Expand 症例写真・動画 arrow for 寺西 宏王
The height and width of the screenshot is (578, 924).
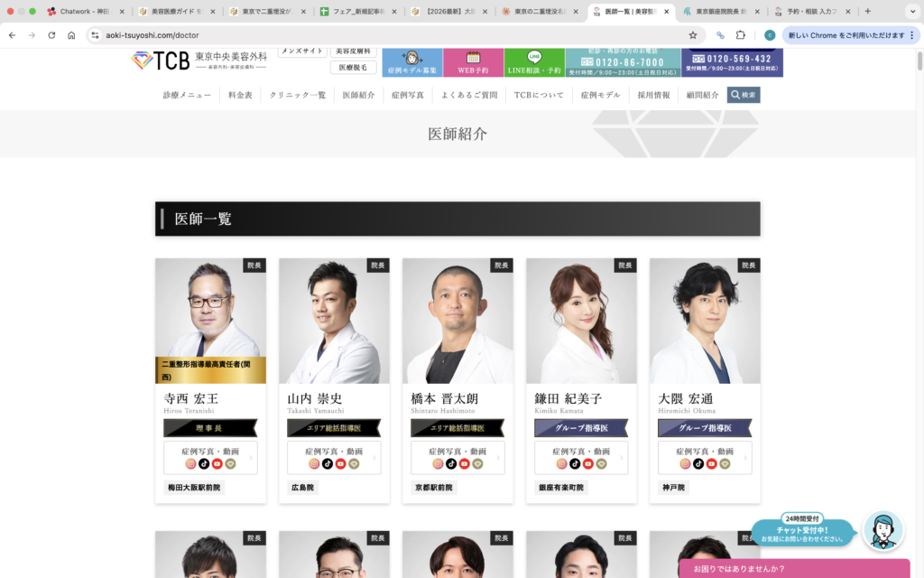coord(251,458)
